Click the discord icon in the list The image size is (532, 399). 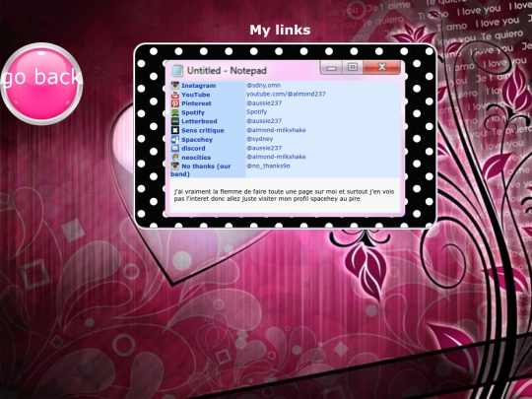tap(175, 148)
